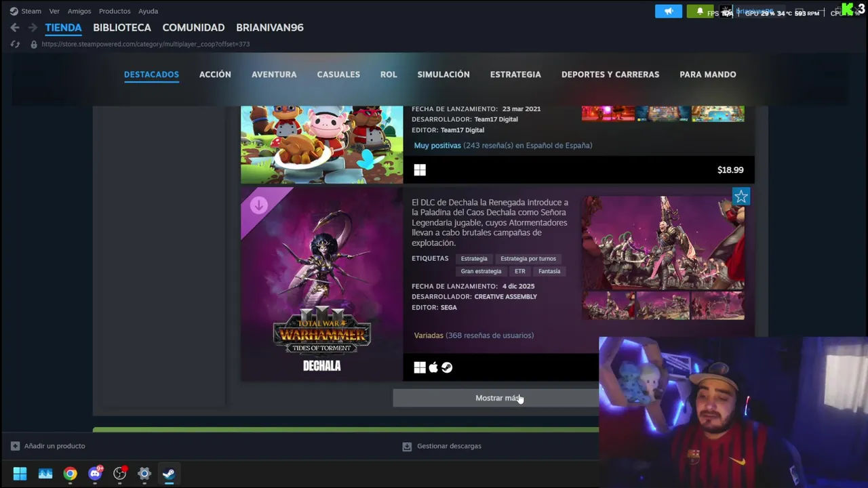Viewport: 868px width, 488px height.
Task: Click the cooking game cover image
Action: click(322, 144)
